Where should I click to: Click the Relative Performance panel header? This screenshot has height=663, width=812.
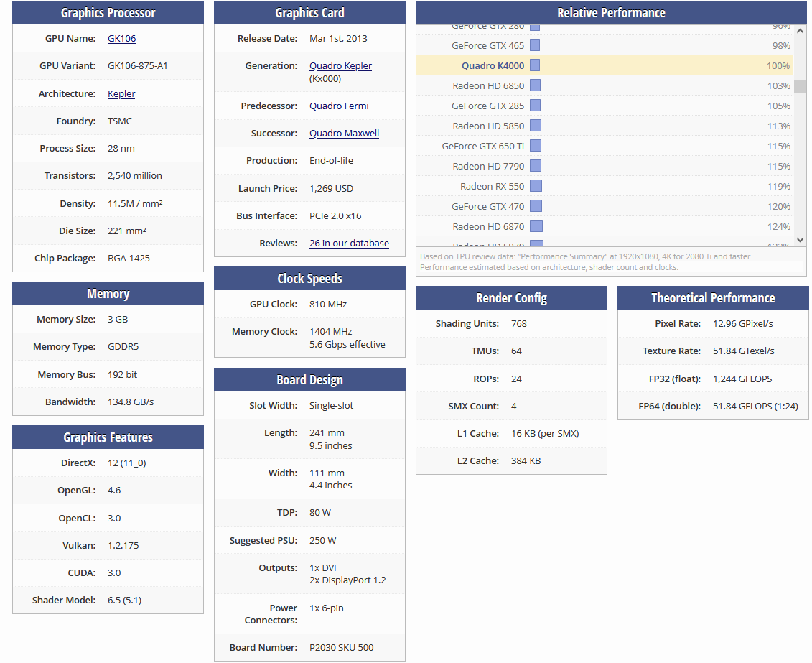tap(611, 13)
